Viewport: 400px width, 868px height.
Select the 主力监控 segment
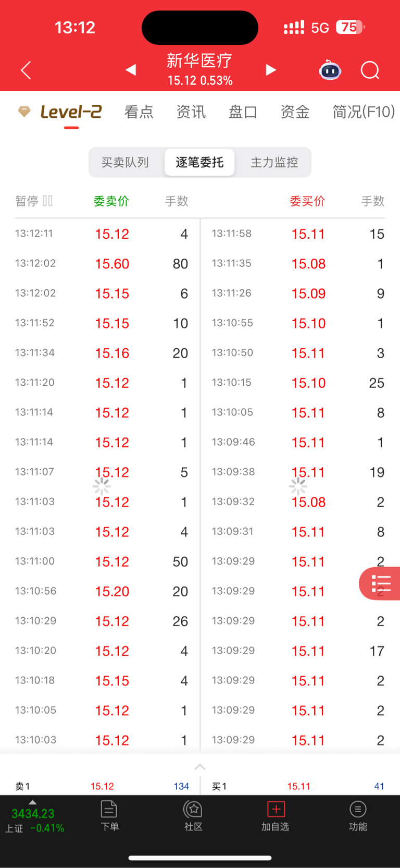pyautogui.click(x=274, y=162)
